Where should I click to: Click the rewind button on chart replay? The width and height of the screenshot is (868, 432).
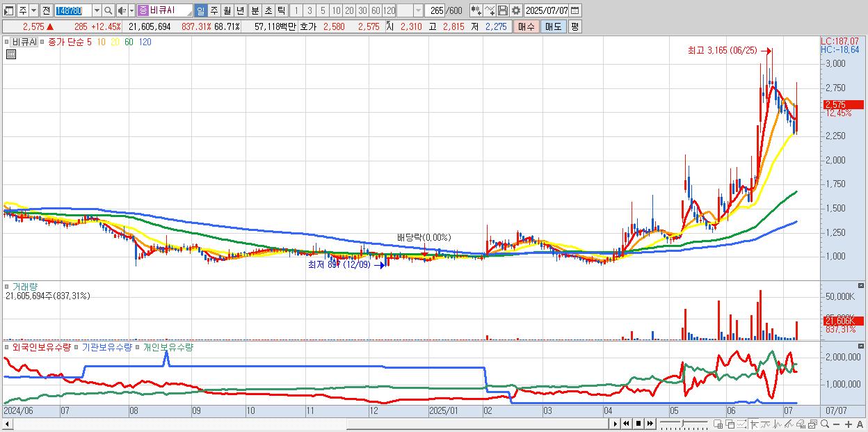(x=626, y=424)
